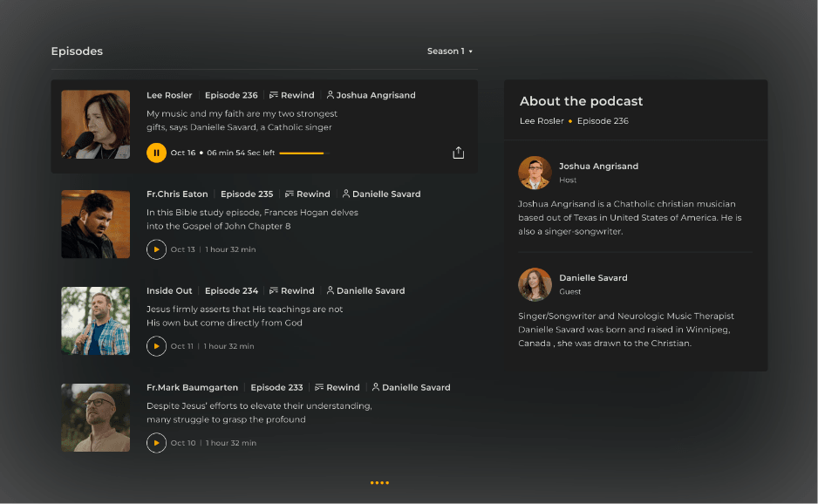The image size is (818, 504).
Task: Click share icon on episode 236
Action: (x=459, y=153)
